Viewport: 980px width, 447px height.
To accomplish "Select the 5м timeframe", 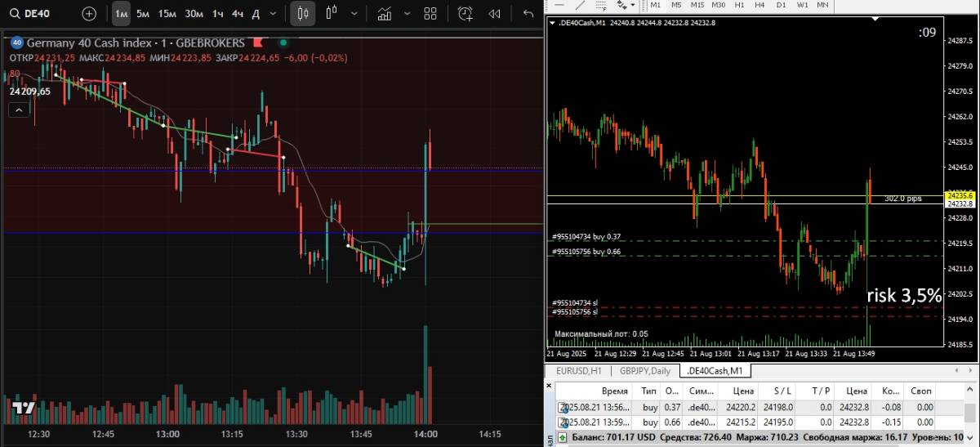I will pyautogui.click(x=143, y=14).
